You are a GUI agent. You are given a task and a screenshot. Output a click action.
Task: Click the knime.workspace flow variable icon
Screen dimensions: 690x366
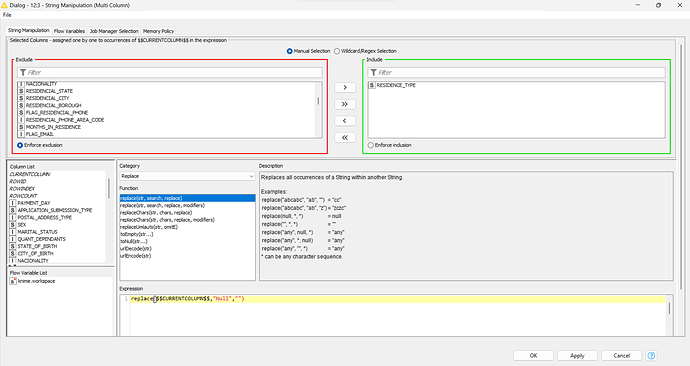pos(13,281)
